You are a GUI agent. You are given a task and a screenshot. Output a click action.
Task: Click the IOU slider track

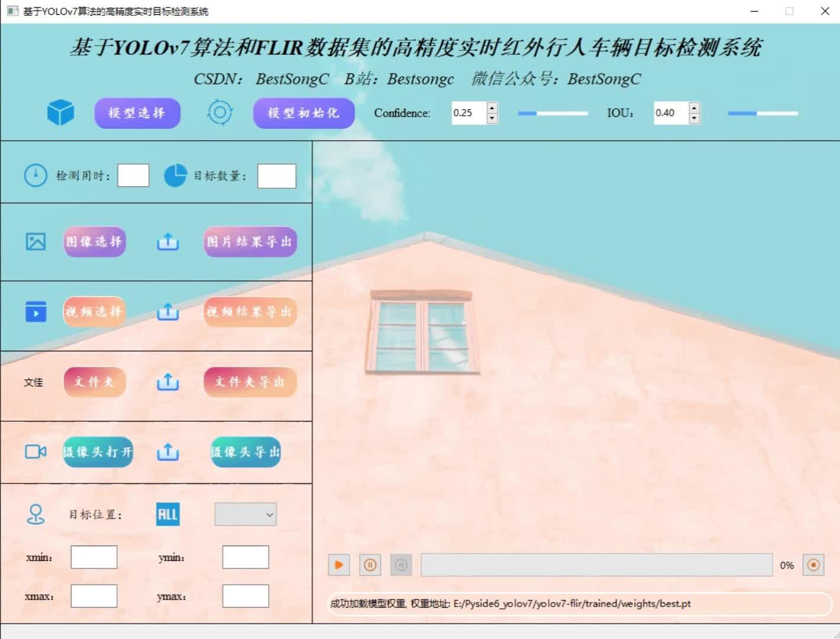762,113
